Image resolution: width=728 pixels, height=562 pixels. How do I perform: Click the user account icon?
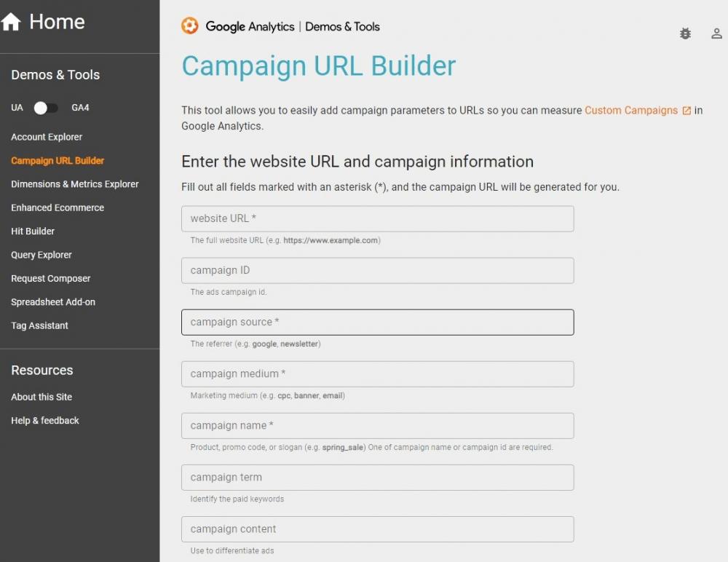(716, 33)
